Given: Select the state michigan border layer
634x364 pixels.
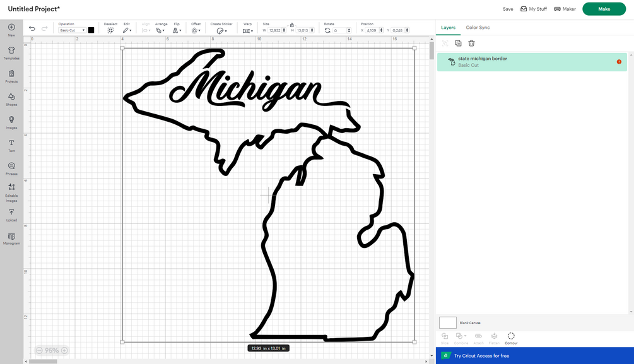Looking at the screenshot, I should 532,62.
